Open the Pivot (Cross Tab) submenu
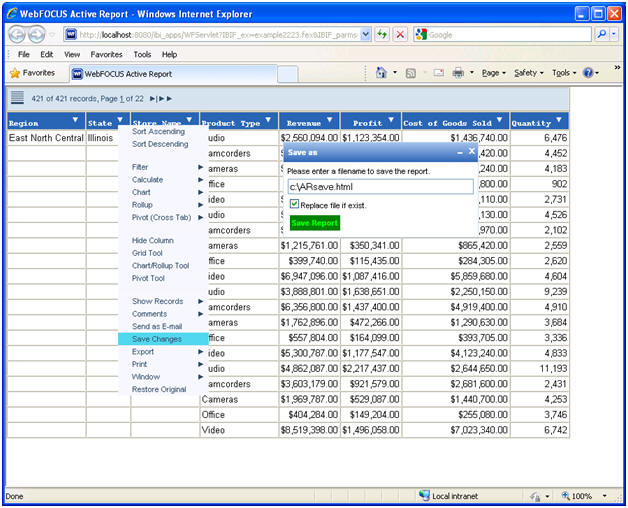 click(164, 218)
